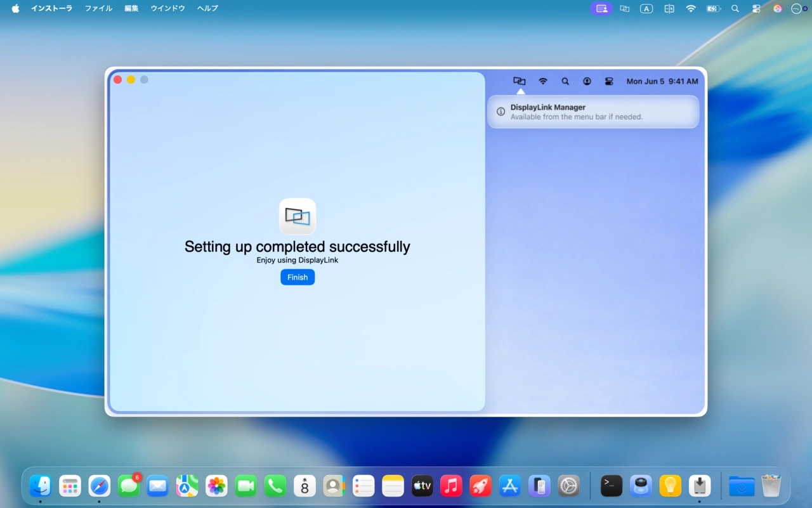Click the battery status icon in the menu bar
The height and width of the screenshot is (508, 812).
[x=712, y=8]
